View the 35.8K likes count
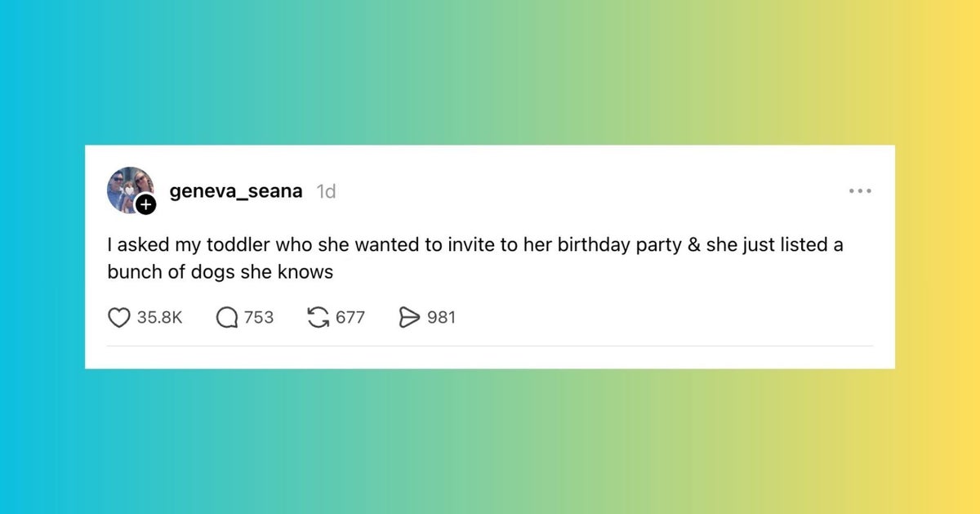The width and height of the screenshot is (980, 514). coord(159,317)
